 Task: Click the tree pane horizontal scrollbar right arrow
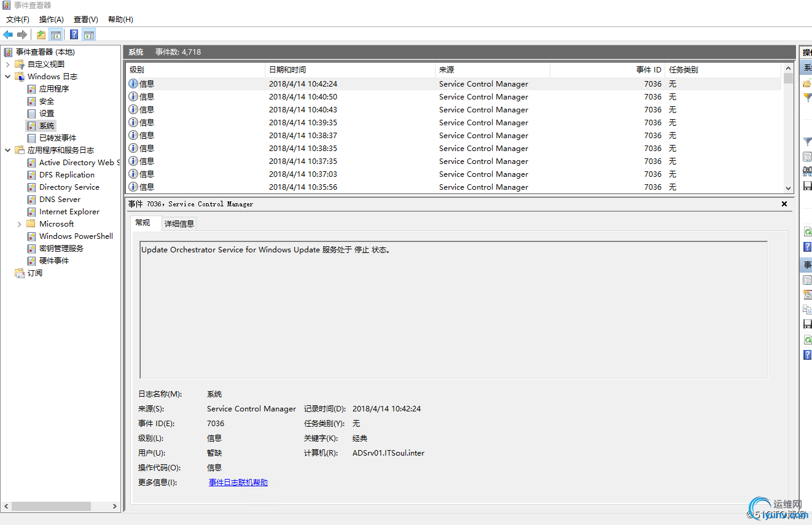click(115, 507)
